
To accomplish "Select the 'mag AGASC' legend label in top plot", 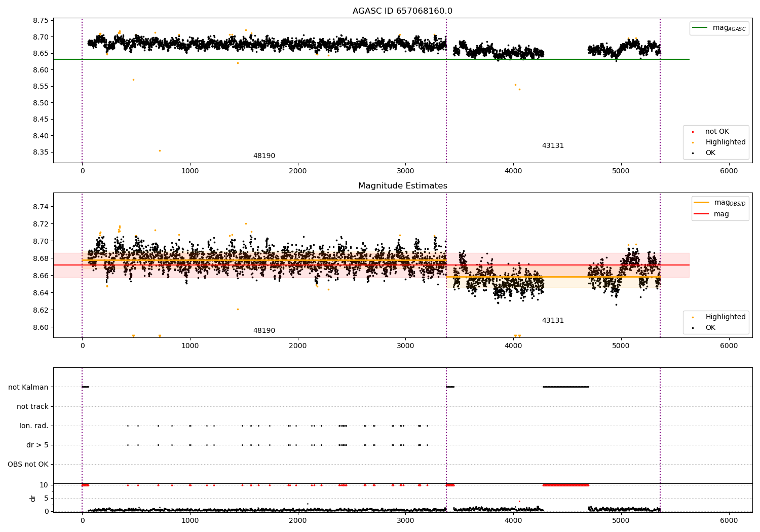I will coord(729,28).
